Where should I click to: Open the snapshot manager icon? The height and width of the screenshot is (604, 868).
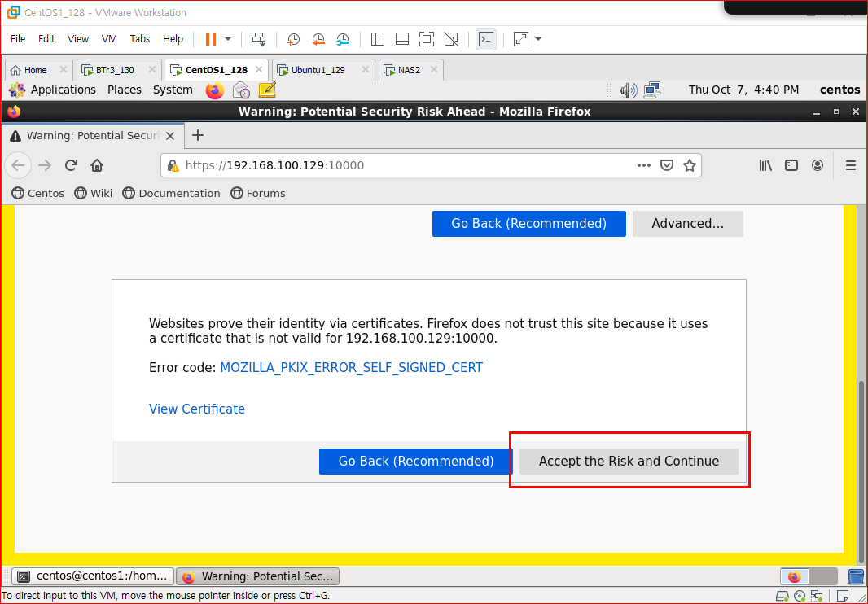[343, 39]
